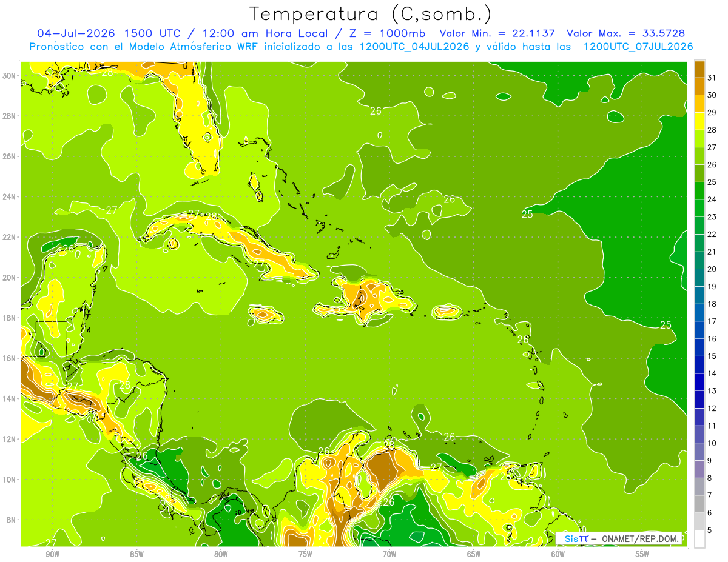Click the legend swatch between 26 and 27
728x562 pixels.
(x=699, y=156)
